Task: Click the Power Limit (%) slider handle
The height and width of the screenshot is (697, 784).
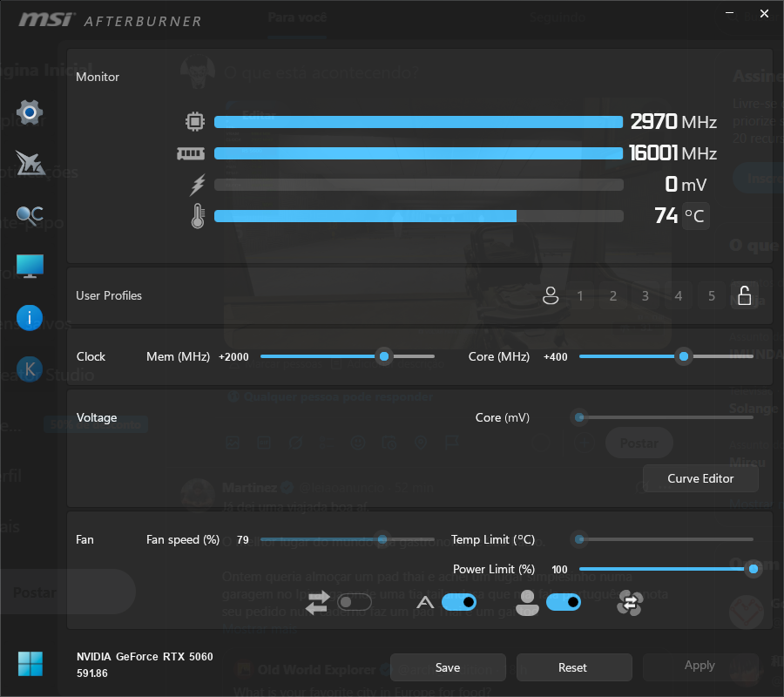Action: (753, 569)
